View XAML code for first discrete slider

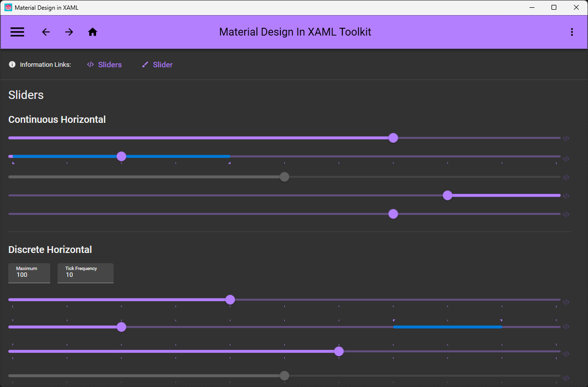[566, 302]
